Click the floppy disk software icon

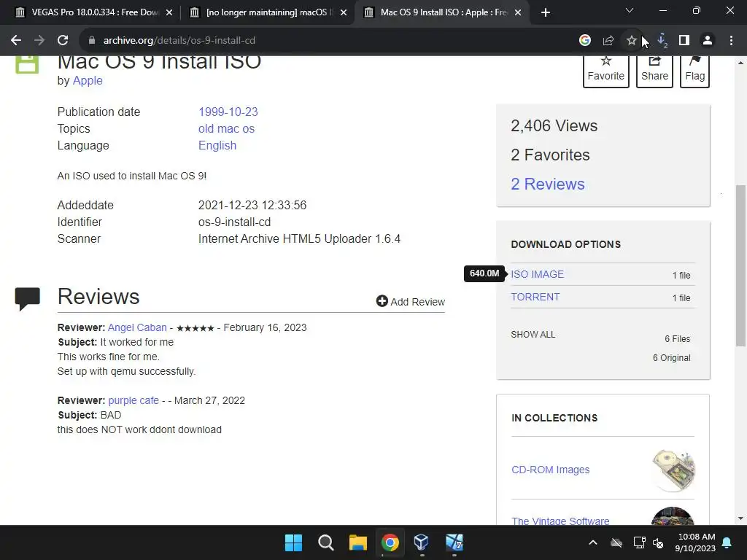coord(27,64)
